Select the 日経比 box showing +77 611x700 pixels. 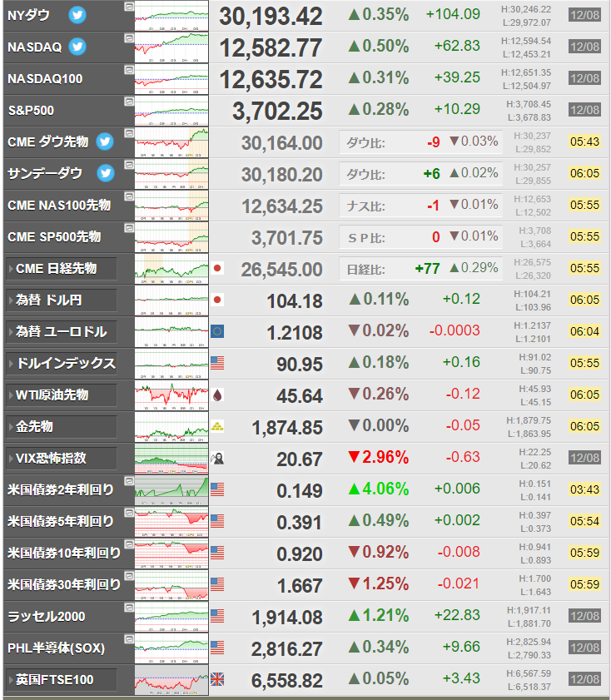pos(420,269)
